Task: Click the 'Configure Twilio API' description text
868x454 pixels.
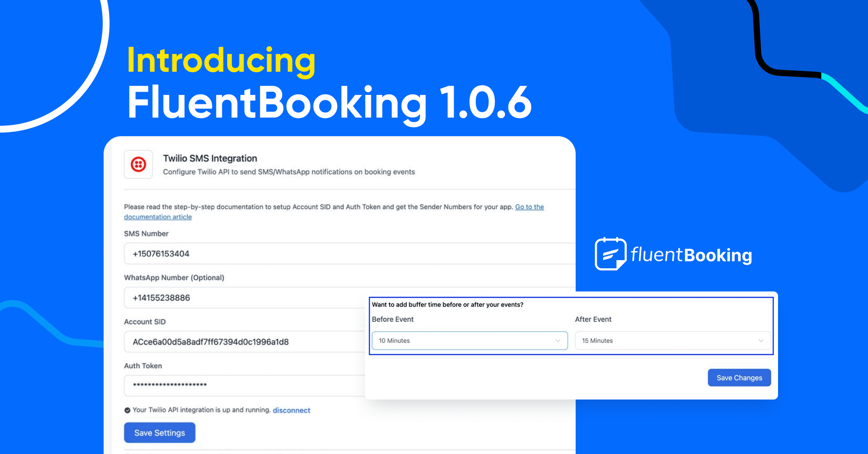Action: point(289,172)
